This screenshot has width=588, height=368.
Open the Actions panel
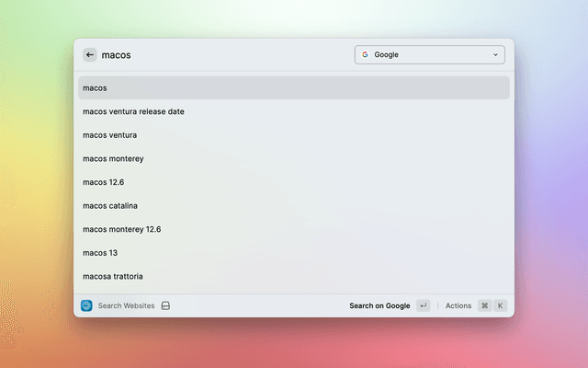click(458, 305)
